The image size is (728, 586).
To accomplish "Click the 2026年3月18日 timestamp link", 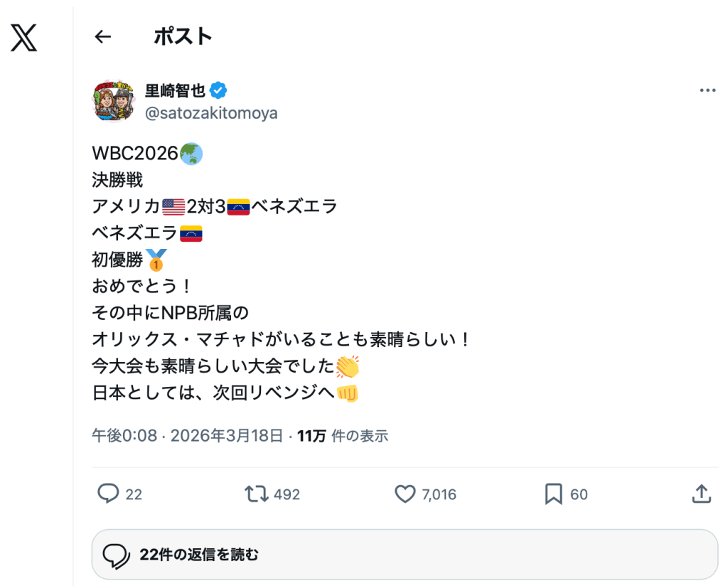I will (227, 436).
